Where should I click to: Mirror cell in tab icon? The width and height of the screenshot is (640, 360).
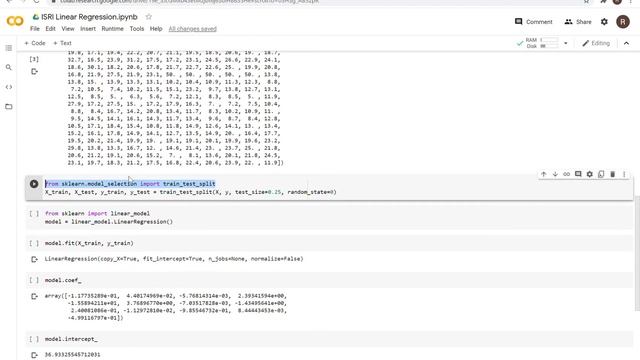601,174
